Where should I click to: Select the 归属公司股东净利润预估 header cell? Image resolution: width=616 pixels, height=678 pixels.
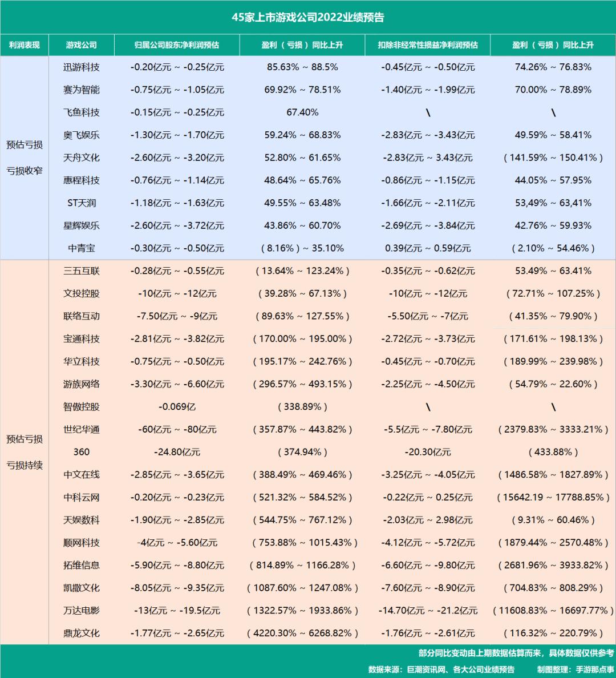(x=177, y=45)
